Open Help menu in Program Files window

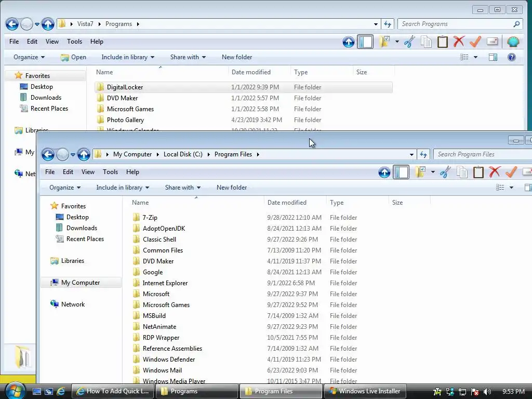(132, 172)
